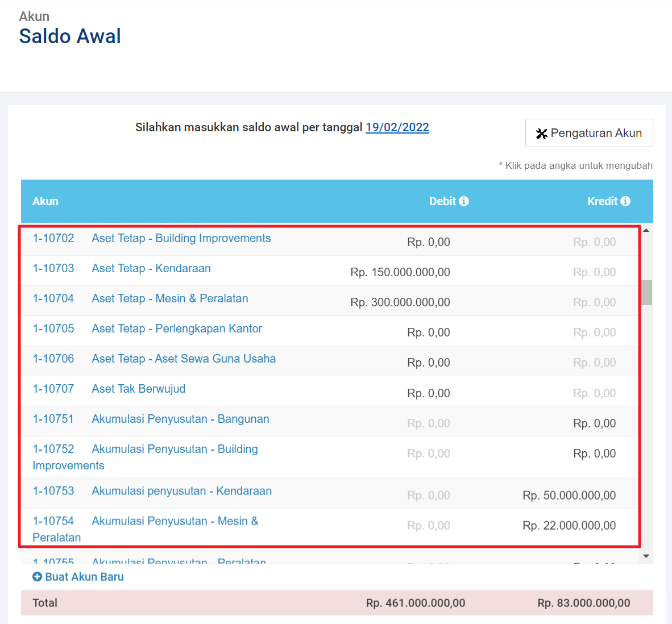672x624 pixels.
Task: Click the table scrollbar thumb
Action: [646, 293]
